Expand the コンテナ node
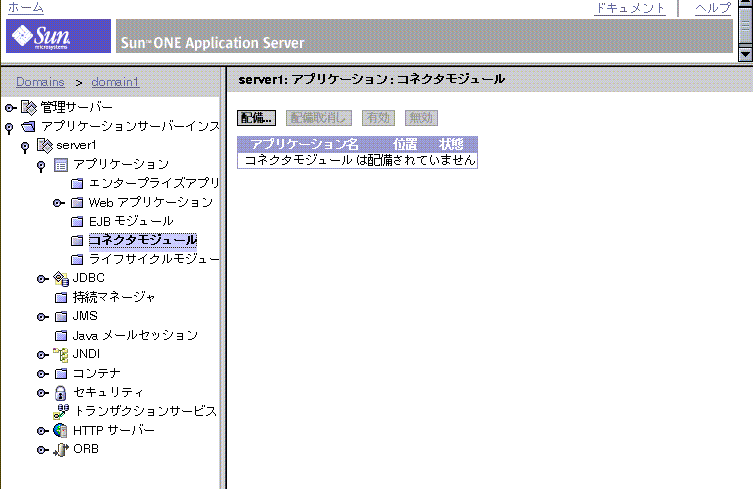 pos(43,374)
